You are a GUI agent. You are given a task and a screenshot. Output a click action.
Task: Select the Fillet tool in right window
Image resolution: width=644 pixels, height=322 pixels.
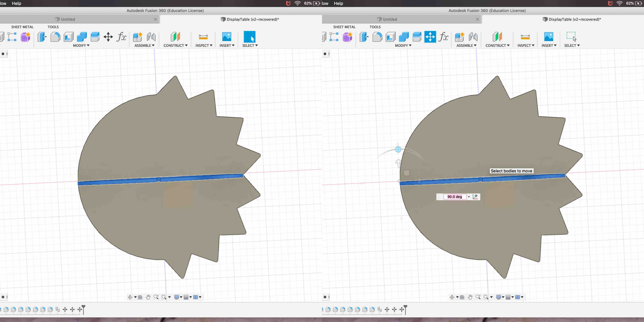(377, 37)
